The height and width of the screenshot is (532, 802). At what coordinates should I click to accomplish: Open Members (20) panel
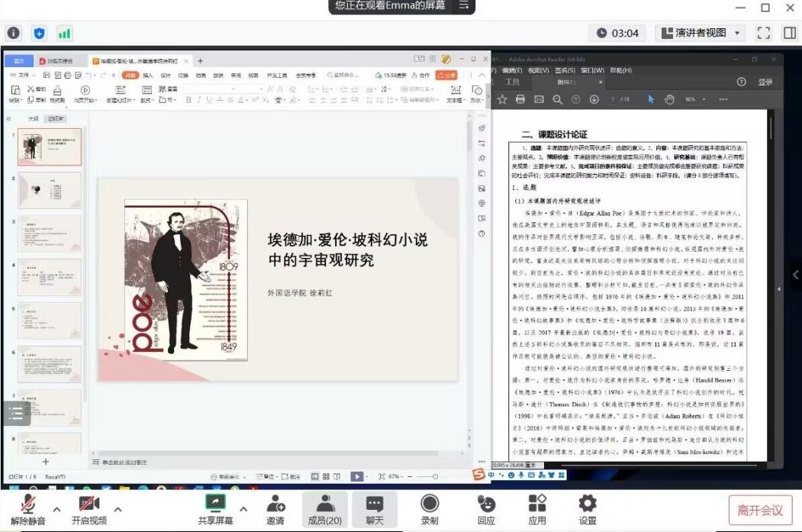pyautogui.click(x=325, y=504)
